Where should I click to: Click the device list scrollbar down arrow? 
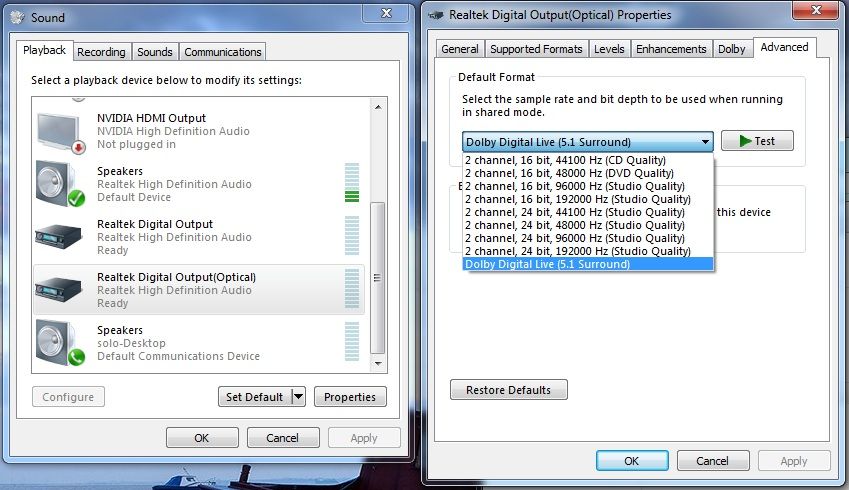378,364
